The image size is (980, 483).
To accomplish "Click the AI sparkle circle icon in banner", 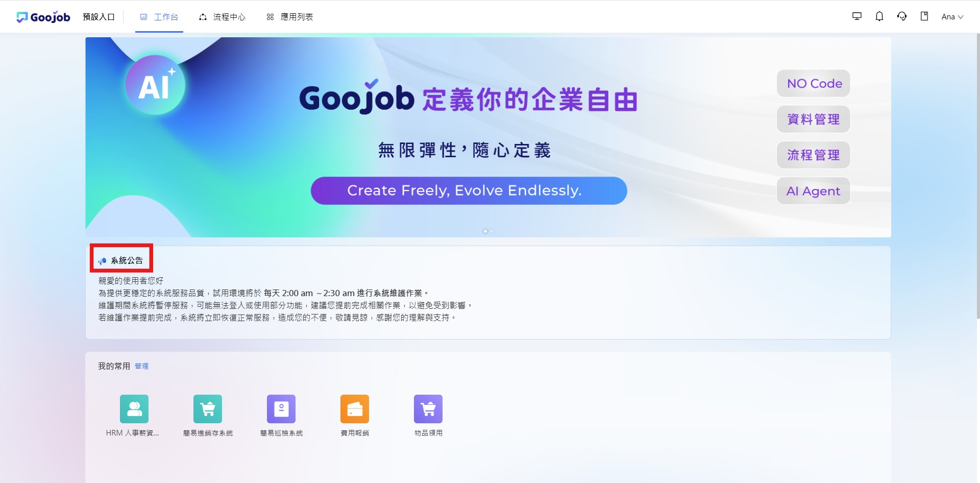I will [156, 85].
